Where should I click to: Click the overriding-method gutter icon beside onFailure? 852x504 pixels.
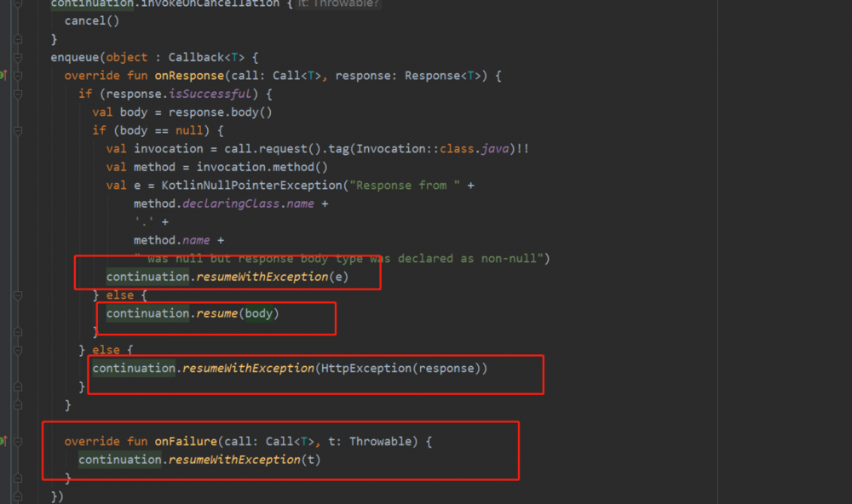point(4,441)
